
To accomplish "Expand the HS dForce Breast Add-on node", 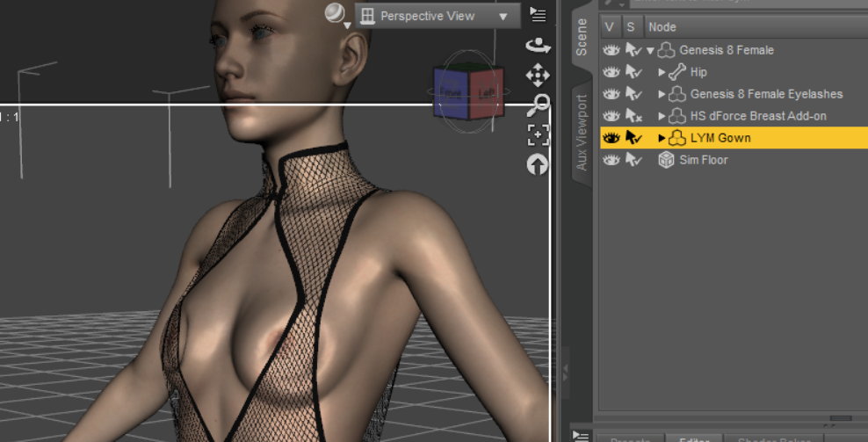I will pos(662,116).
